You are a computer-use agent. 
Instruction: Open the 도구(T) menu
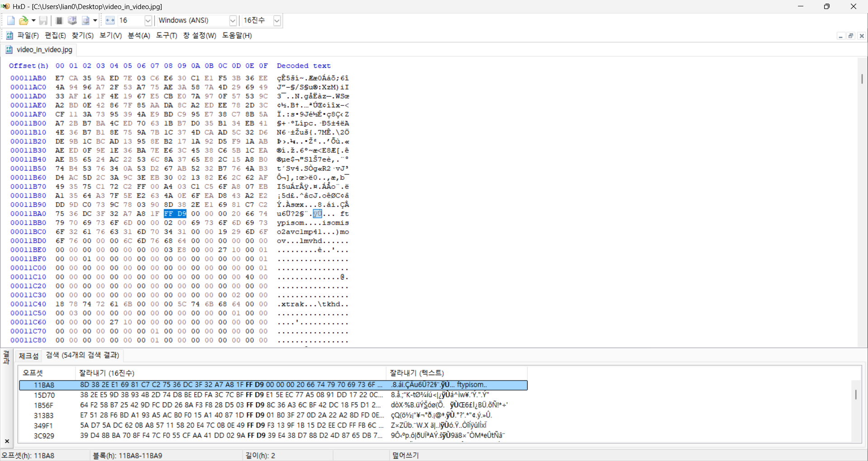166,35
